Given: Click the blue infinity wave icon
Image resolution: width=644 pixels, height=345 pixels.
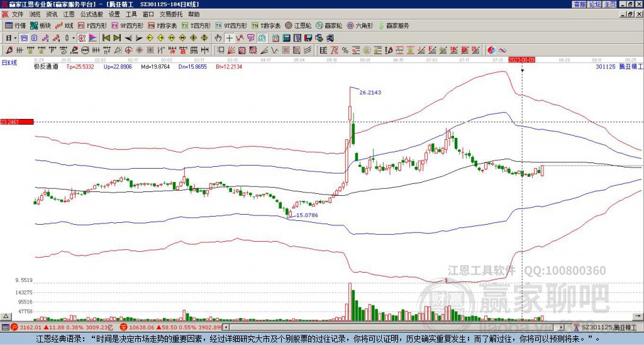Looking at the screenshot, I should 502,50.
